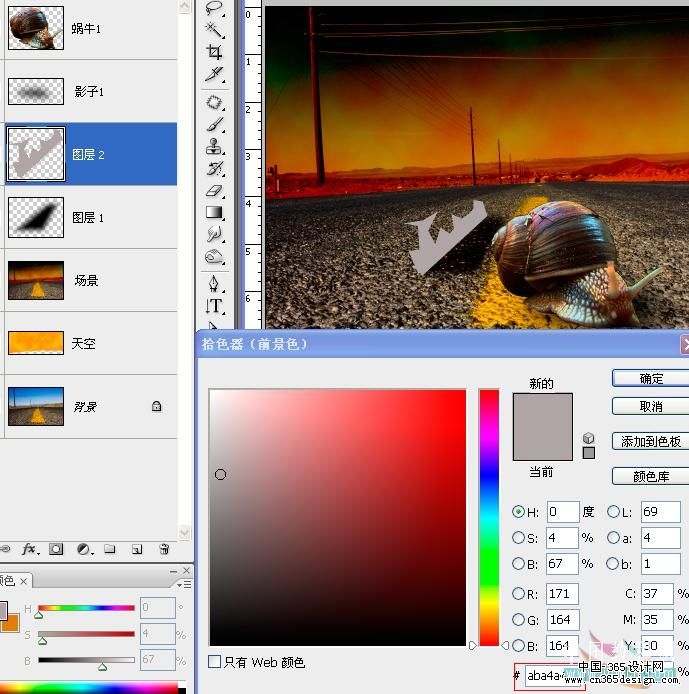Select the S saturation radio button
This screenshot has height=694, width=689.
point(518,538)
